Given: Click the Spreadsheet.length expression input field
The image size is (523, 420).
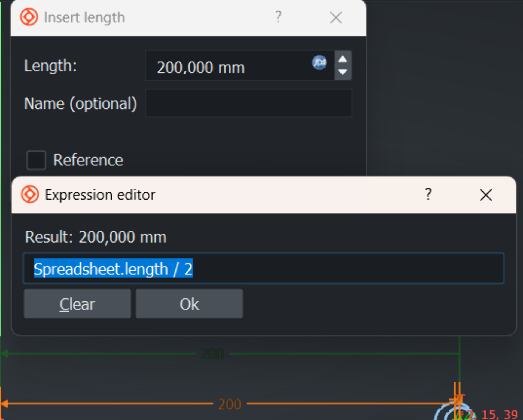Looking at the screenshot, I should 327,269.
